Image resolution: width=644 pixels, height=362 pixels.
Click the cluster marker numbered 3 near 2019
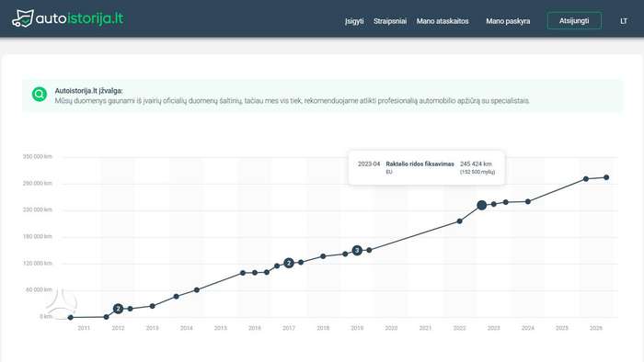357,250
